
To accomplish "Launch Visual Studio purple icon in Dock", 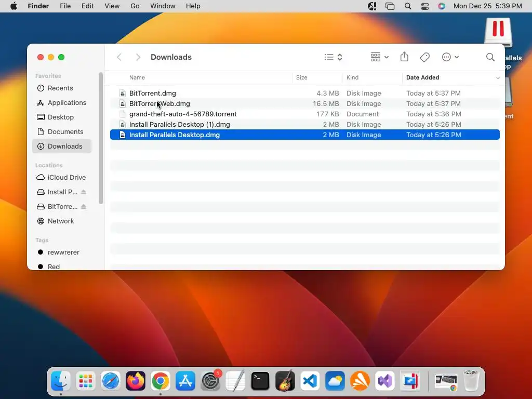I will pyautogui.click(x=385, y=381).
